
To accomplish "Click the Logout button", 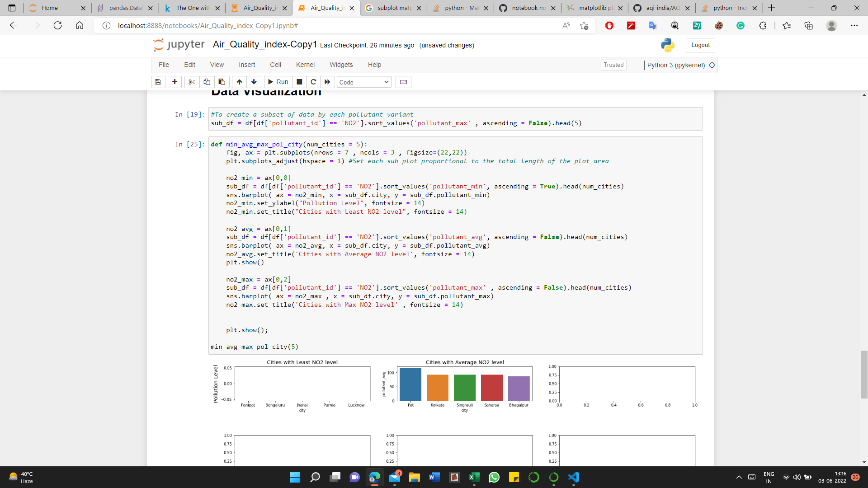I will pyautogui.click(x=700, y=45).
